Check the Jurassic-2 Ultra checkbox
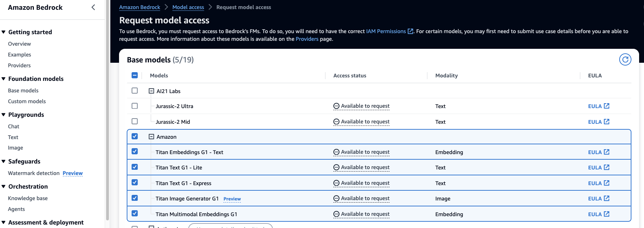 135,106
